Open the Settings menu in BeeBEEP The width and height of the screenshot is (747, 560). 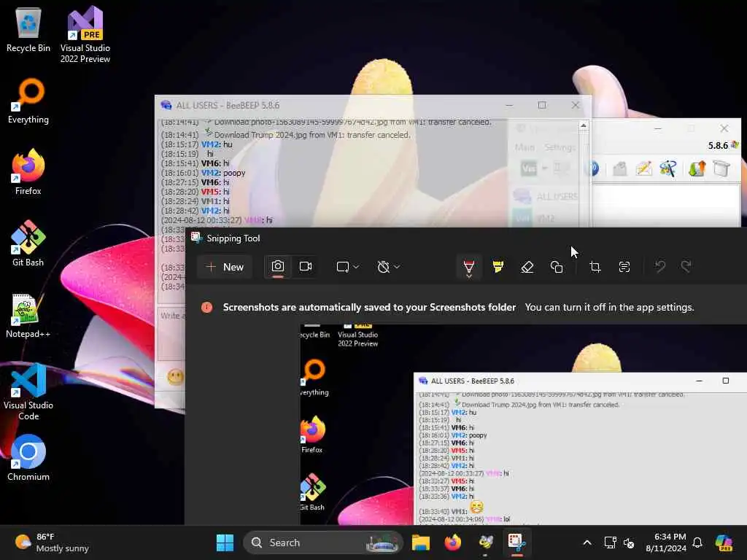point(560,147)
